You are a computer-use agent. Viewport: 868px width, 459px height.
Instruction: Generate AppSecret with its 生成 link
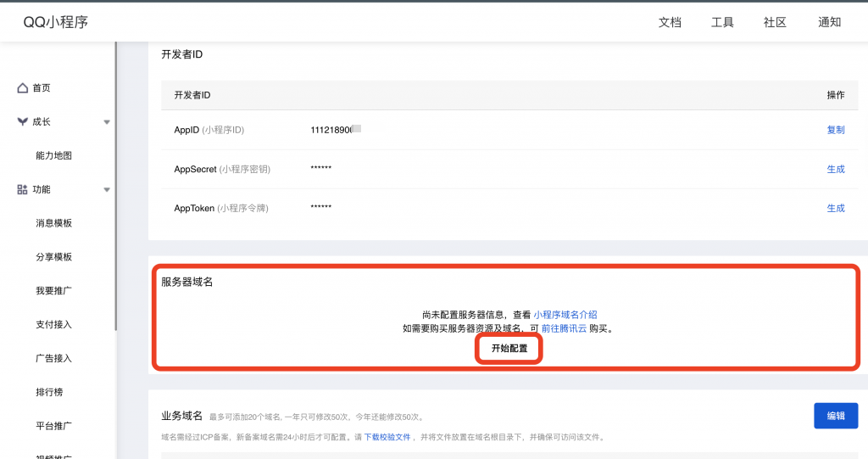pyautogui.click(x=835, y=169)
